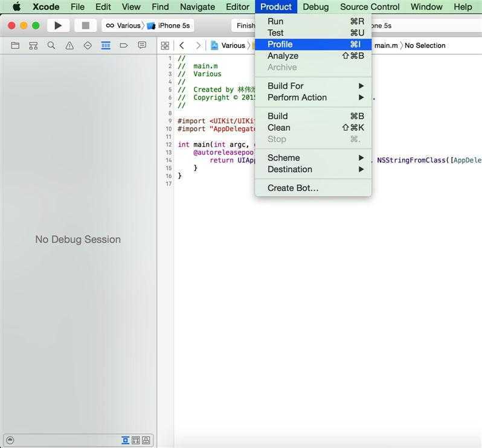Screen dimensions: 482x448
Task: Choose Clean from Product menu
Action: [x=313, y=127]
